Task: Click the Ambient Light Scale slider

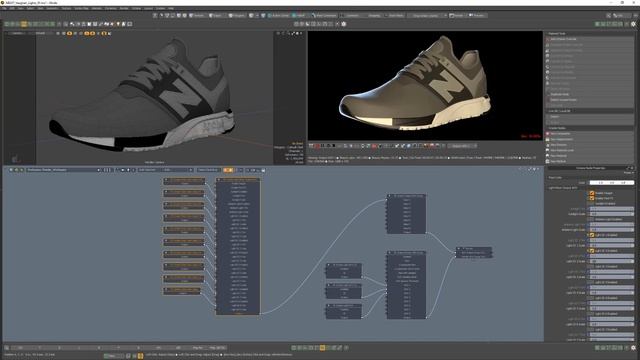Action: pyautogui.click(x=612, y=229)
